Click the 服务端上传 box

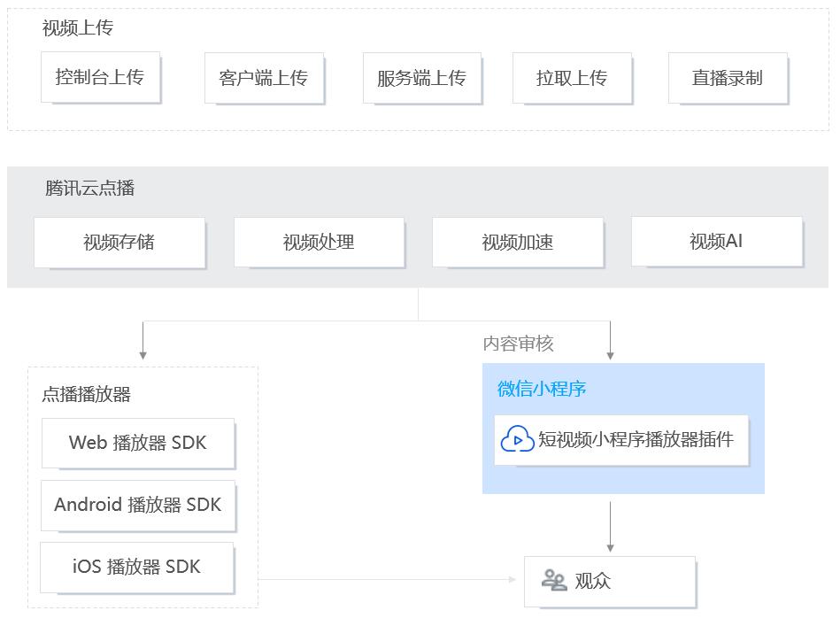coord(422,78)
